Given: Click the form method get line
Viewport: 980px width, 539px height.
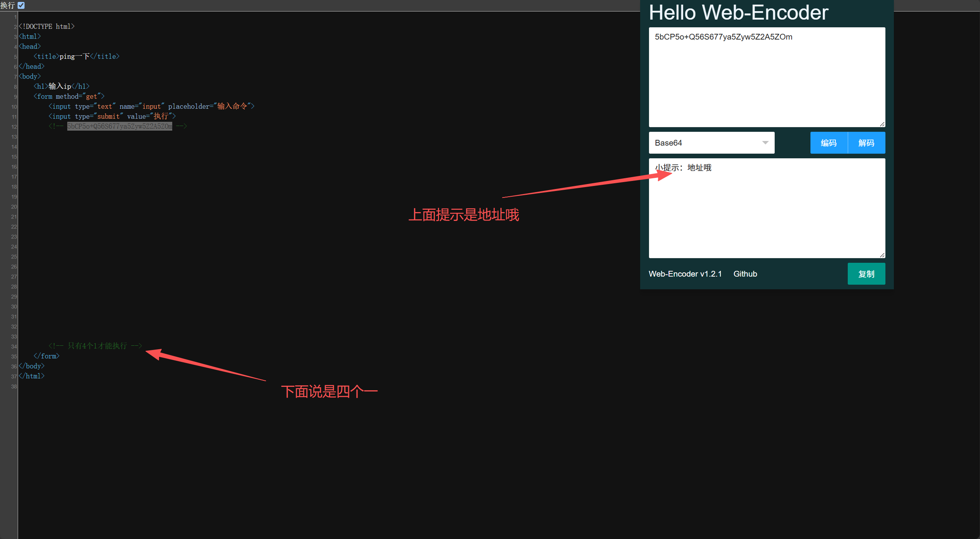Looking at the screenshot, I should click(x=69, y=96).
